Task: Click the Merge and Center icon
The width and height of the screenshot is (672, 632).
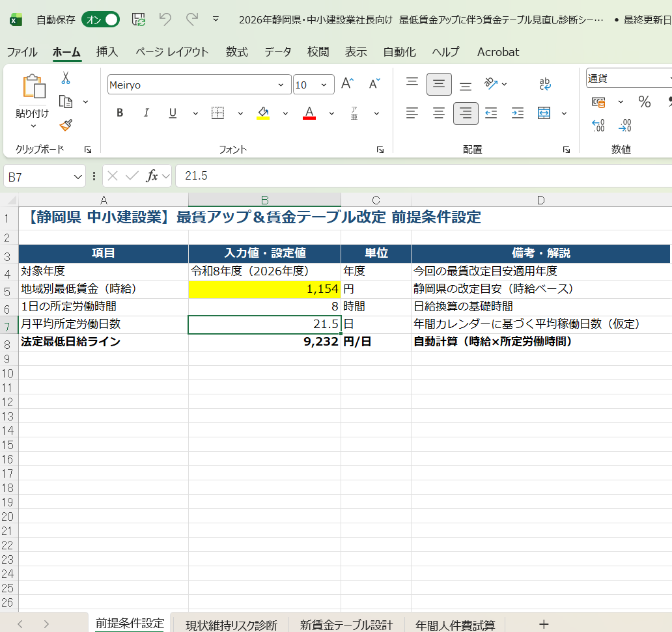Action: click(544, 113)
